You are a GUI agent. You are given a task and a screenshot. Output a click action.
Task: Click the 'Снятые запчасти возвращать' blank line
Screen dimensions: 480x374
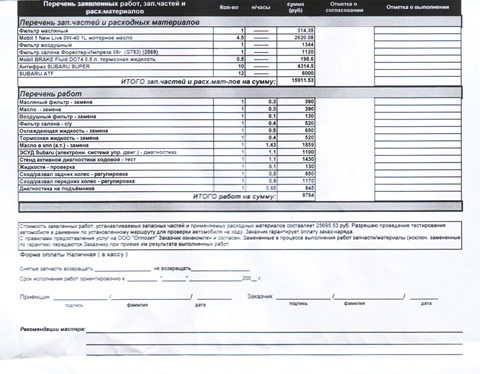123,269
